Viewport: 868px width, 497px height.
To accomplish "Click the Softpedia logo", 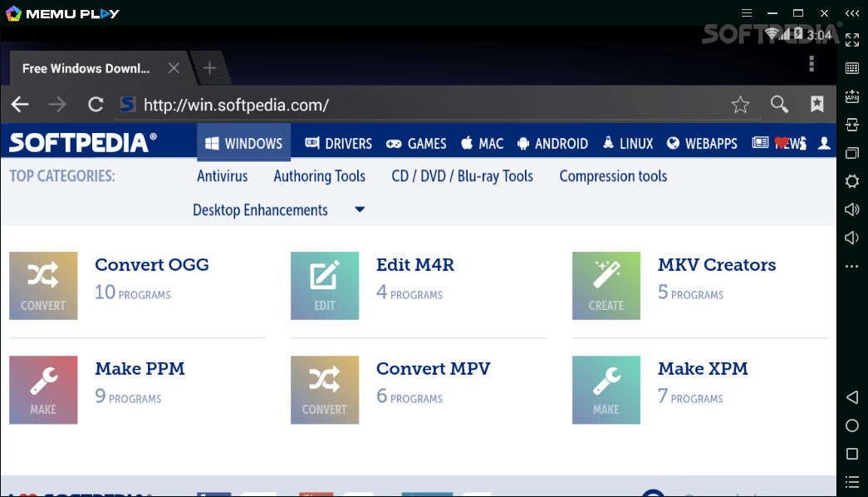I will [83, 142].
